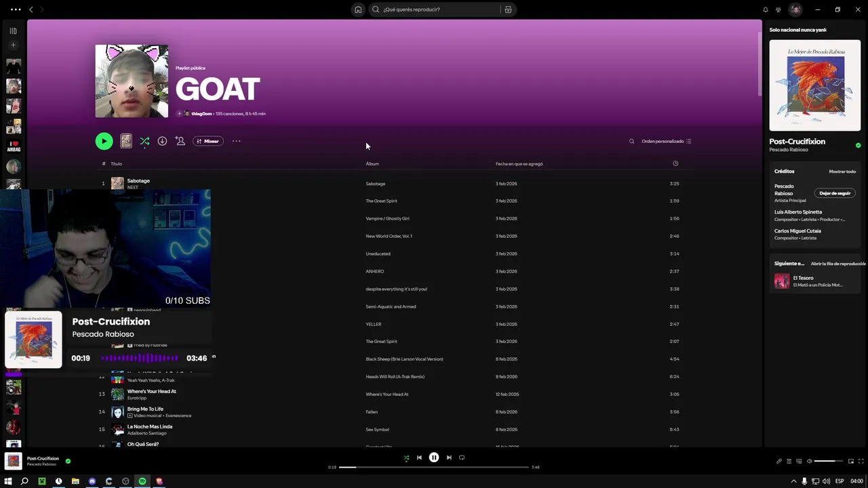Open the I Love Airbag sidebar playlist
The width and height of the screenshot is (868, 488).
coord(14,146)
